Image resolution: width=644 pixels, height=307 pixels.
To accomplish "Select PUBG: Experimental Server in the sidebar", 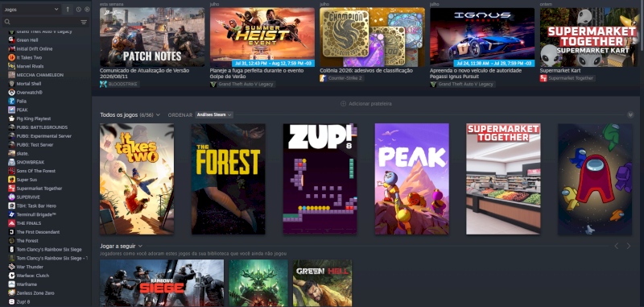I will point(45,136).
